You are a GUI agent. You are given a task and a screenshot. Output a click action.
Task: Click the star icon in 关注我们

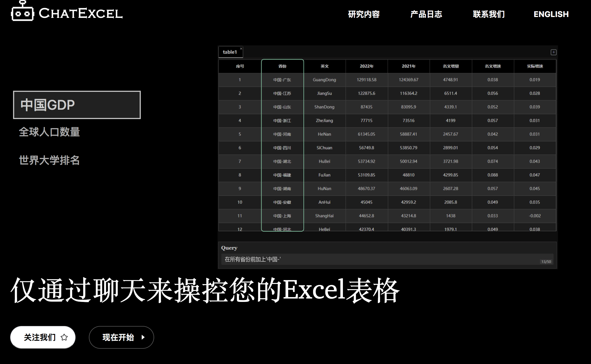click(x=64, y=337)
